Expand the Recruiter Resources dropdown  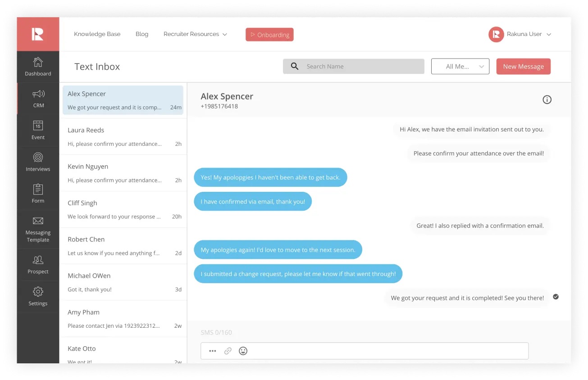point(195,34)
